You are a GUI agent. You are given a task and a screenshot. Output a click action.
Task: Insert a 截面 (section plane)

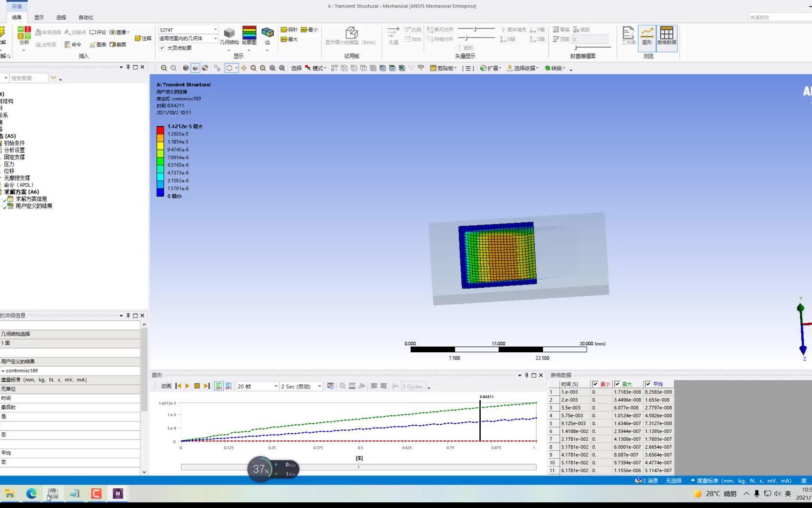click(118, 44)
